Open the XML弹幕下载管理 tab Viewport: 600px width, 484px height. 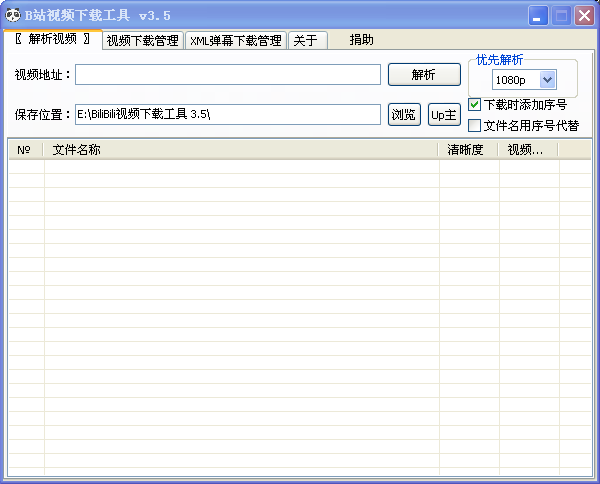point(236,40)
